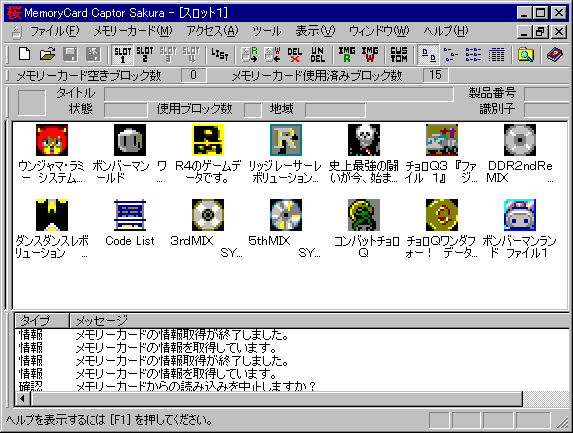Click the log's horizontal scrollbar left arrow
The width and height of the screenshot is (573, 433).
coord(23,399)
